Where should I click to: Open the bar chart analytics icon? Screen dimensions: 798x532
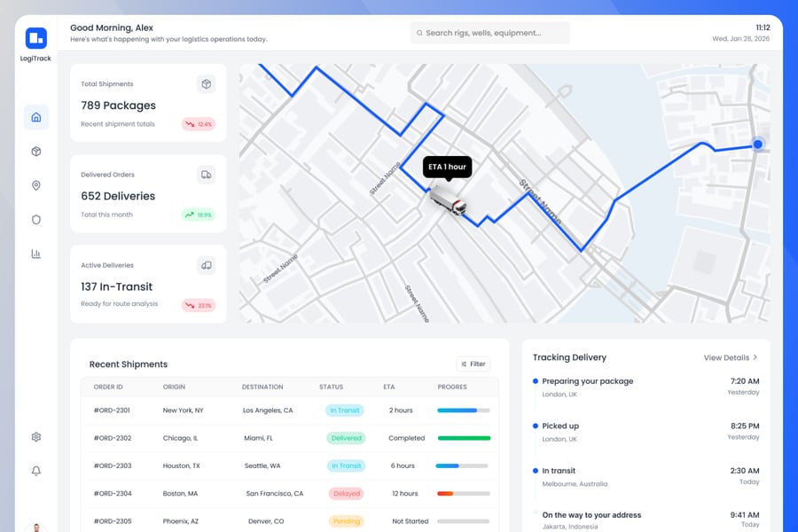[36, 254]
